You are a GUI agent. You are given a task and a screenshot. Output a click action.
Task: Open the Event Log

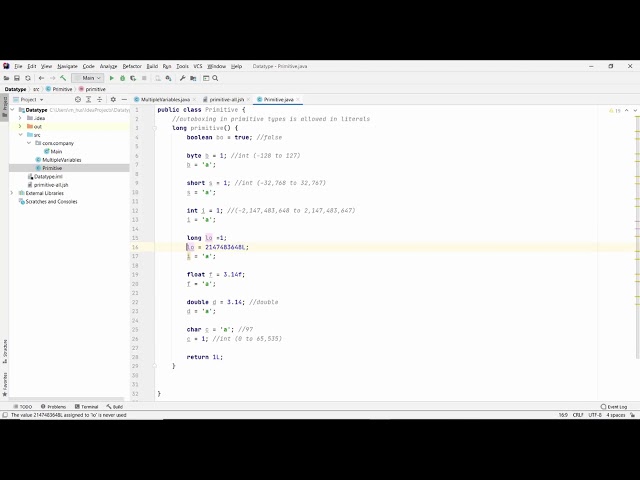614,407
